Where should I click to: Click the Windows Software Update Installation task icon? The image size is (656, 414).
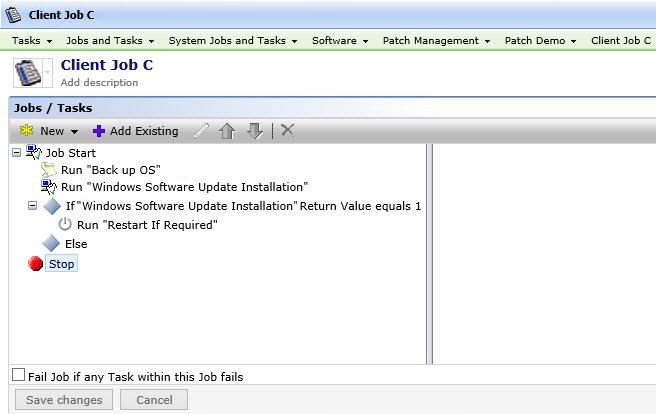pyautogui.click(x=49, y=187)
